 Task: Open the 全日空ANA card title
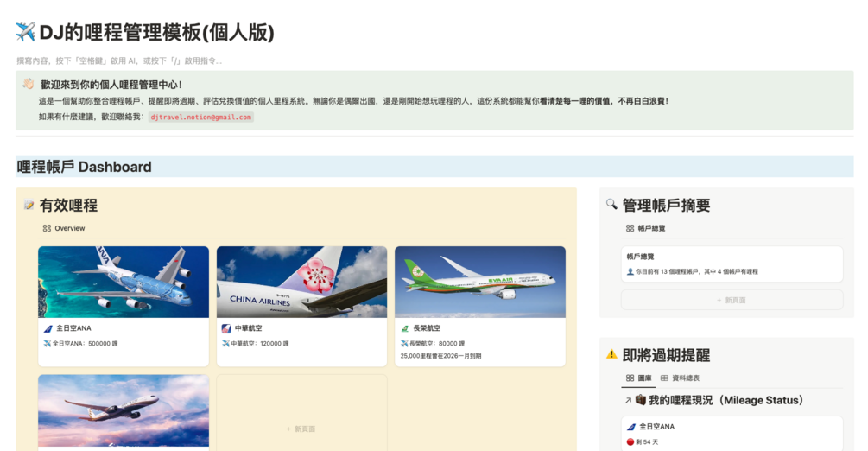tap(73, 328)
